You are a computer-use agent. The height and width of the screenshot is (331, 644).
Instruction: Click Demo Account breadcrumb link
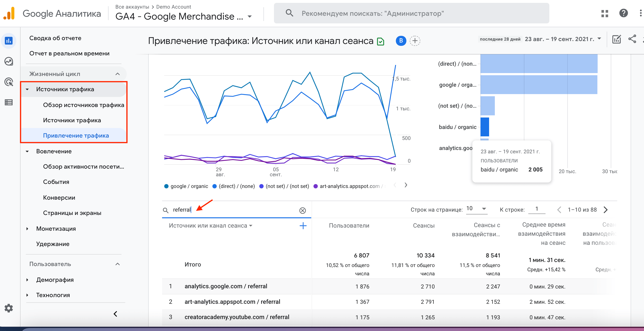[174, 7]
